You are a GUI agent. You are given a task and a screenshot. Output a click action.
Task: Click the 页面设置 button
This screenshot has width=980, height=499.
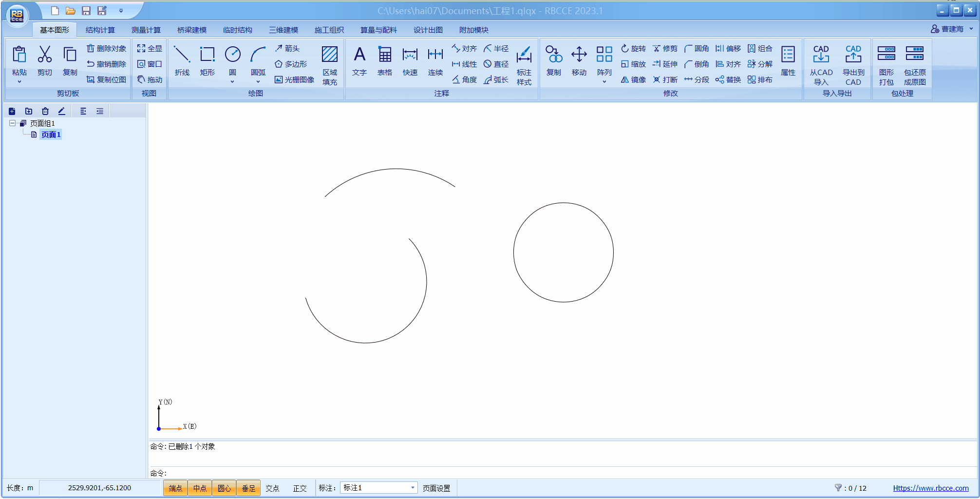436,488
